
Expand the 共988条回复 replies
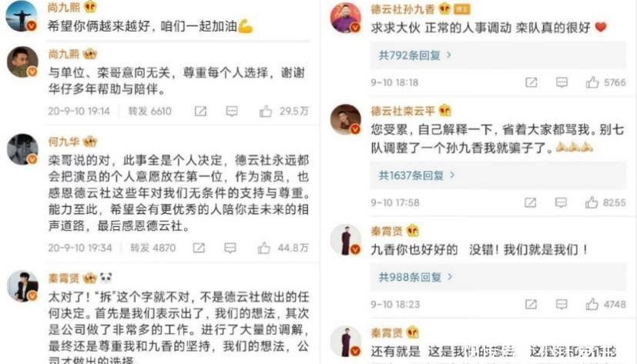(415, 277)
